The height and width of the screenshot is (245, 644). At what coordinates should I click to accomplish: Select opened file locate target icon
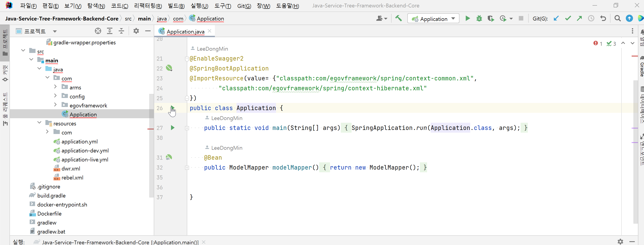coord(98,31)
